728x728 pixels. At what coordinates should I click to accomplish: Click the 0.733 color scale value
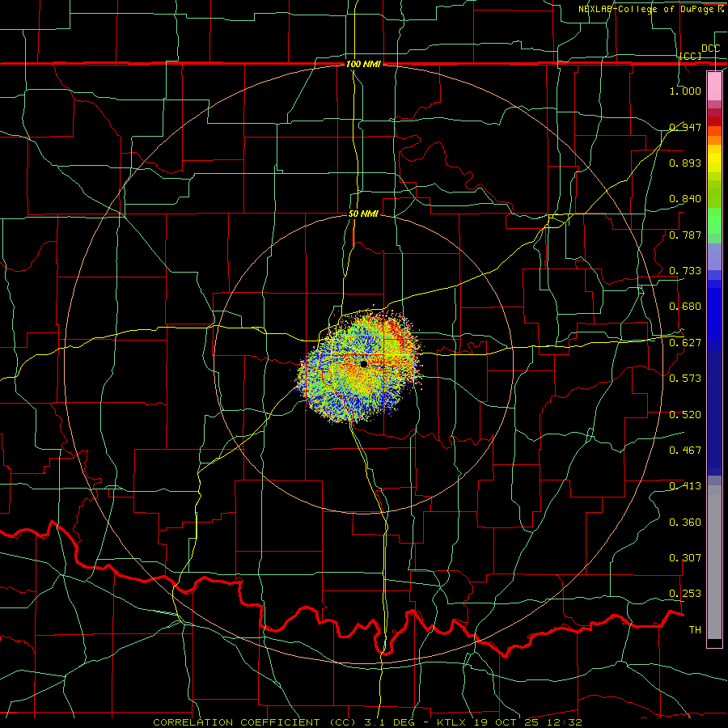pyautogui.click(x=685, y=271)
